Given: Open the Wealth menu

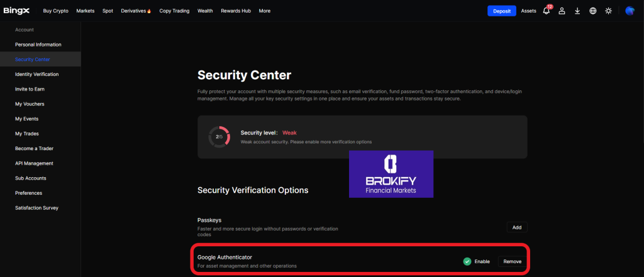Looking at the screenshot, I should pyautogui.click(x=205, y=11).
